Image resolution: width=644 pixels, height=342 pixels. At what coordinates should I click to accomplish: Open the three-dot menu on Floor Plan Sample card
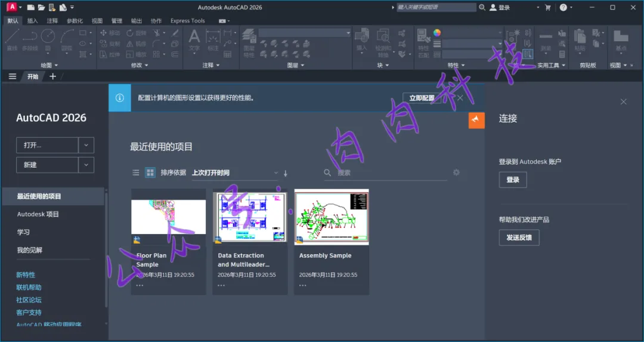tap(140, 285)
